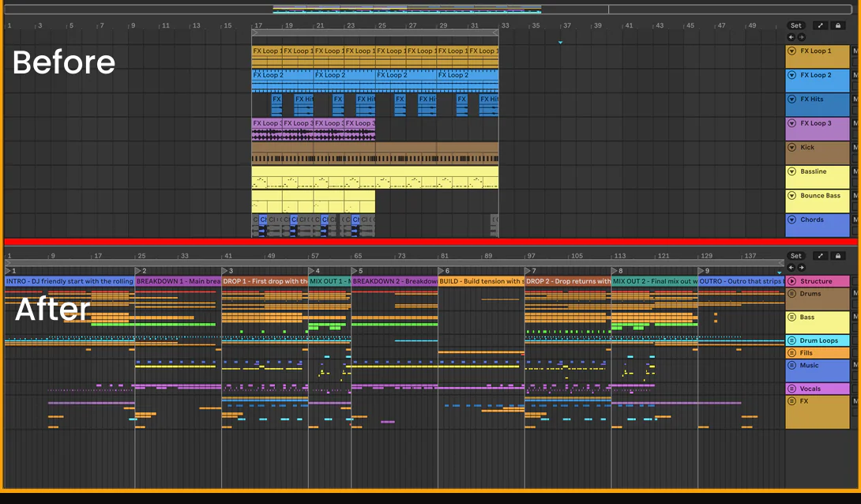Toggle automation mode icon in Before arrangement

[x=821, y=25]
